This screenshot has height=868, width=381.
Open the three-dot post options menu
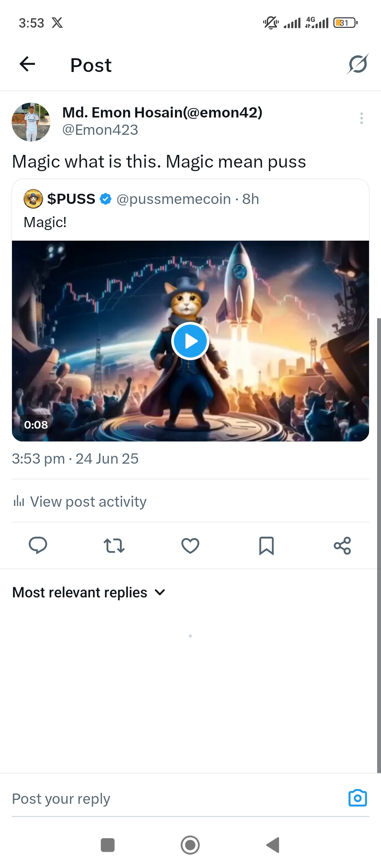[x=361, y=118]
